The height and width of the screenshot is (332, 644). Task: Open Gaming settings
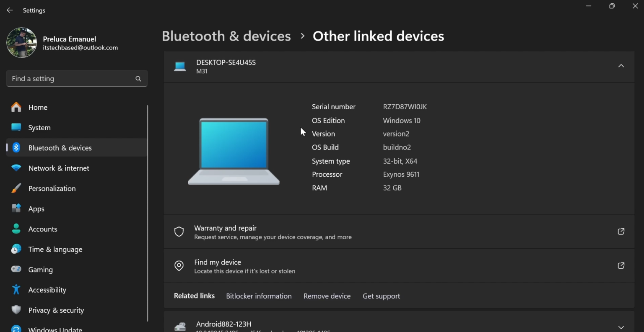(77, 270)
